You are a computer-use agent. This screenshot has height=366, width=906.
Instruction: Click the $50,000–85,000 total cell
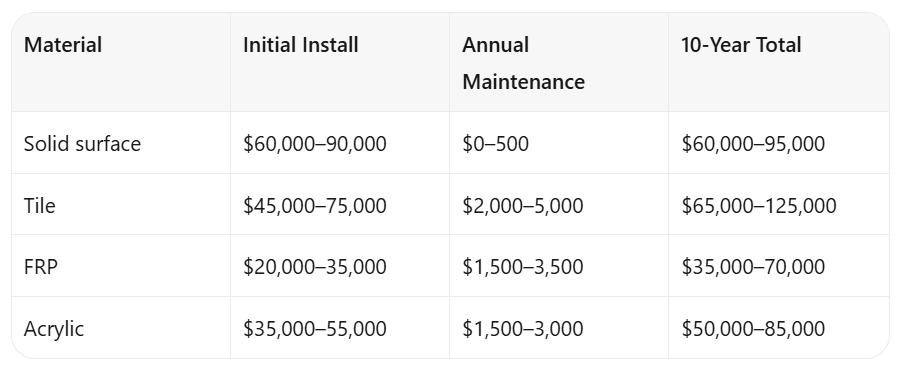(753, 328)
